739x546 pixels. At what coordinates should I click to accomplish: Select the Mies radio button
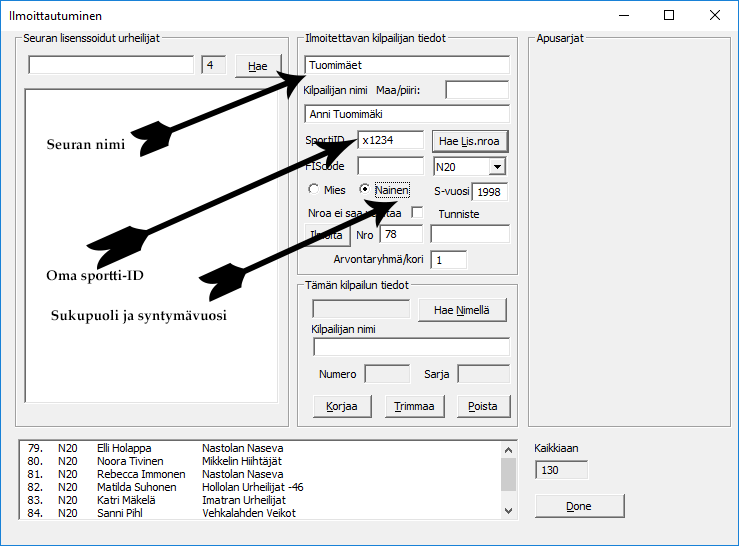(315, 189)
